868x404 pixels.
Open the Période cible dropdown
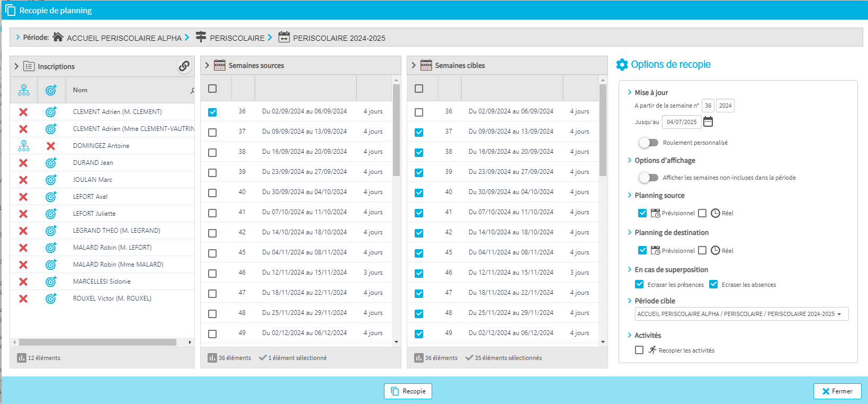(741, 314)
